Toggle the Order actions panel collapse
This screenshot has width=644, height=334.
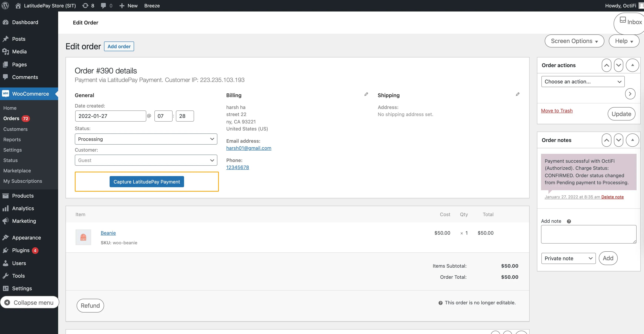point(632,65)
